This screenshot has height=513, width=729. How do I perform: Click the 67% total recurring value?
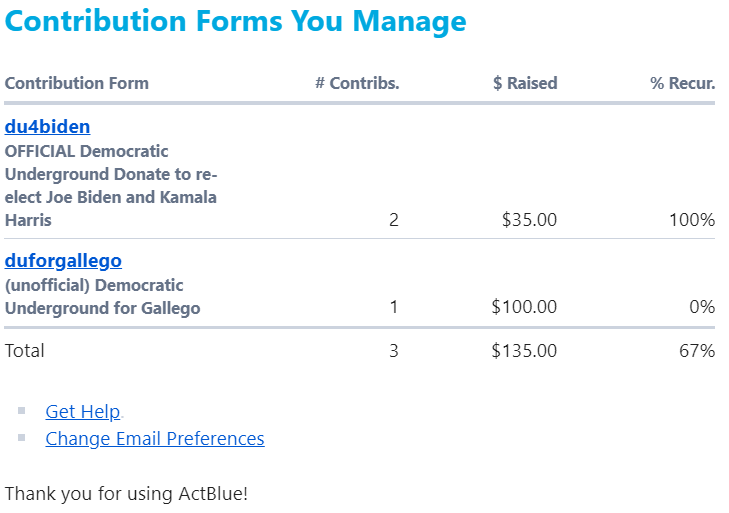point(696,350)
